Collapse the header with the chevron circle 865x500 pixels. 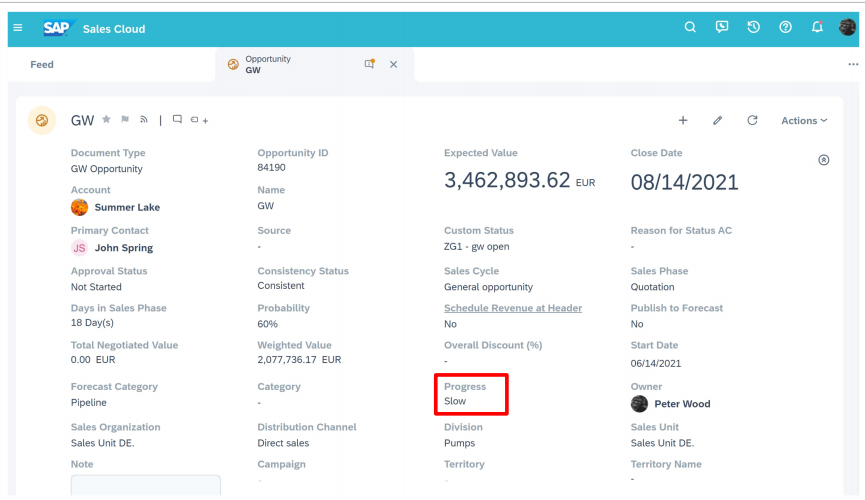(x=824, y=160)
